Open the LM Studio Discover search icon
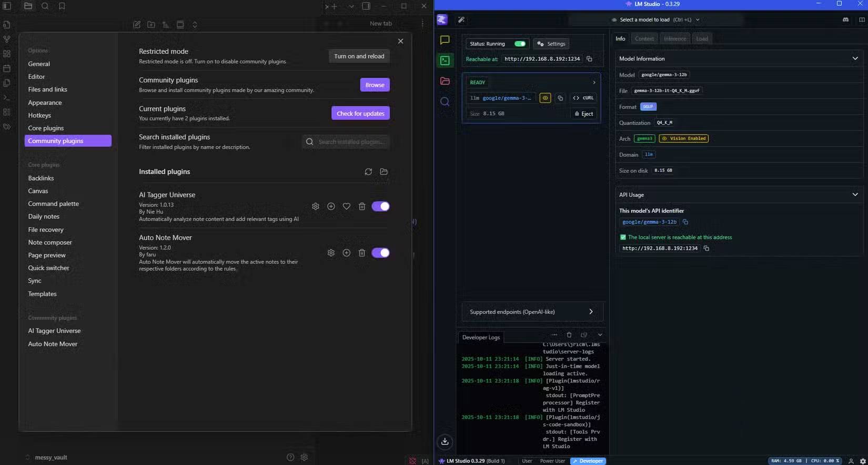 pyautogui.click(x=445, y=102)
